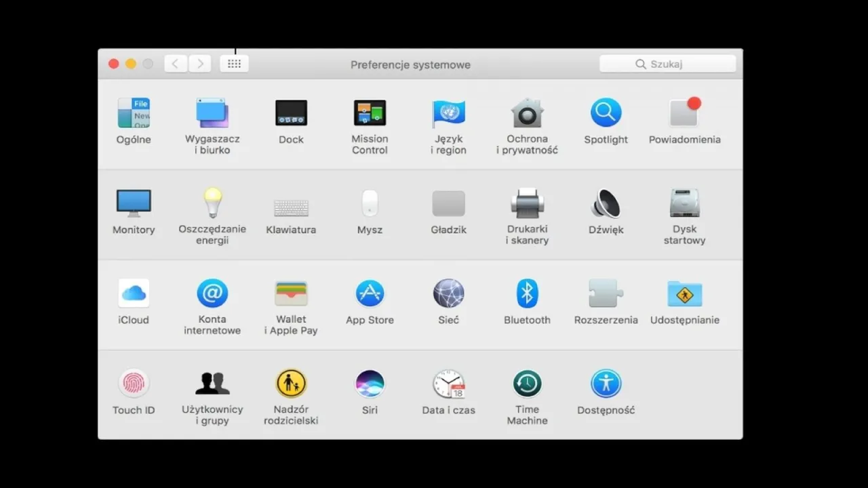Click inside the Szukaj search field
868x488 pixels.
coord(667,64)
